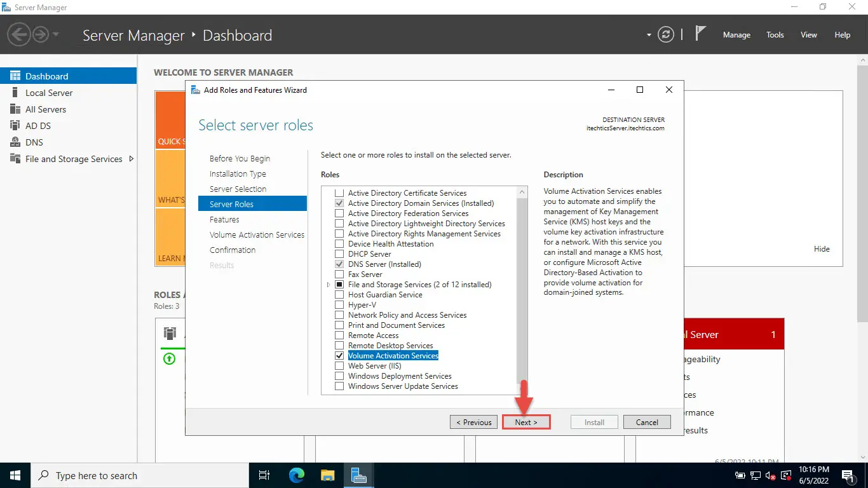Click the Server Manager app icon in the title bar
868x488 pixels.
pyautogui.click(x=6, y=8)
